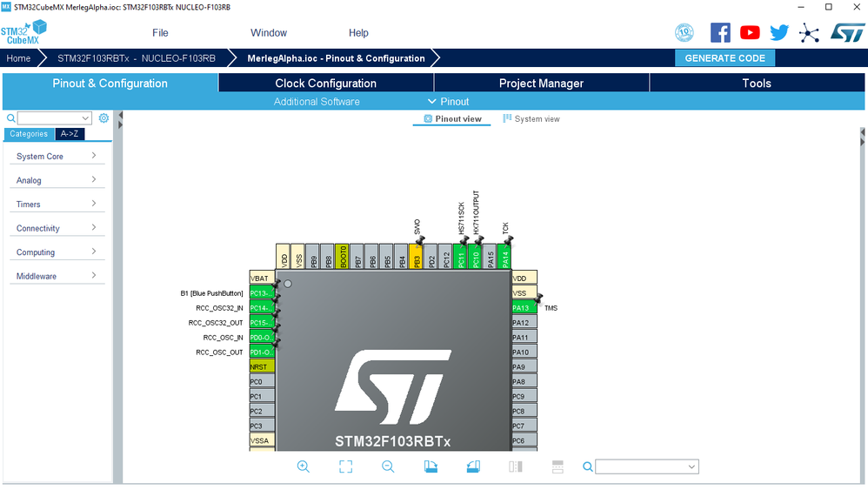
Task: Select the NRST pin
Action: click(262, 366)
